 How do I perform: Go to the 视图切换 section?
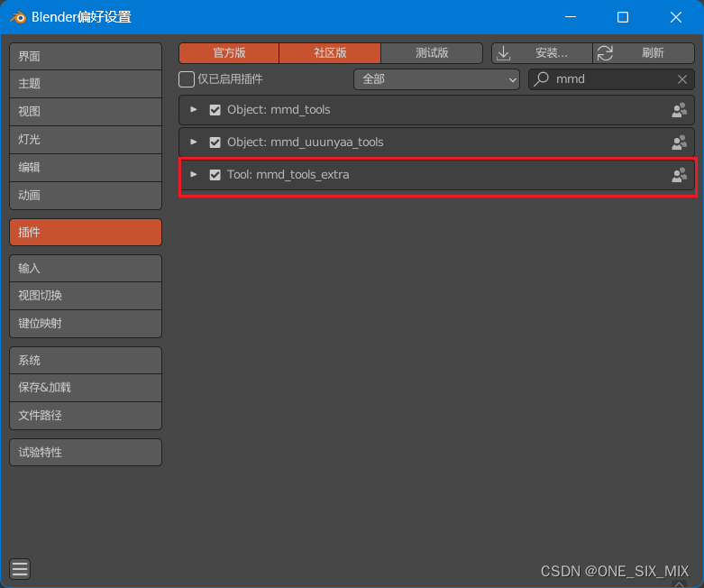click(86, 296)
